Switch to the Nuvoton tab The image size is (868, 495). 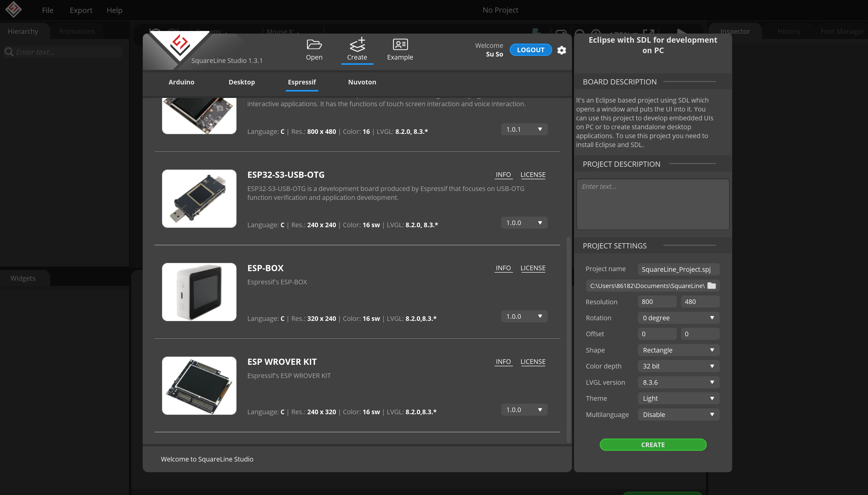[x=362, y=82]
